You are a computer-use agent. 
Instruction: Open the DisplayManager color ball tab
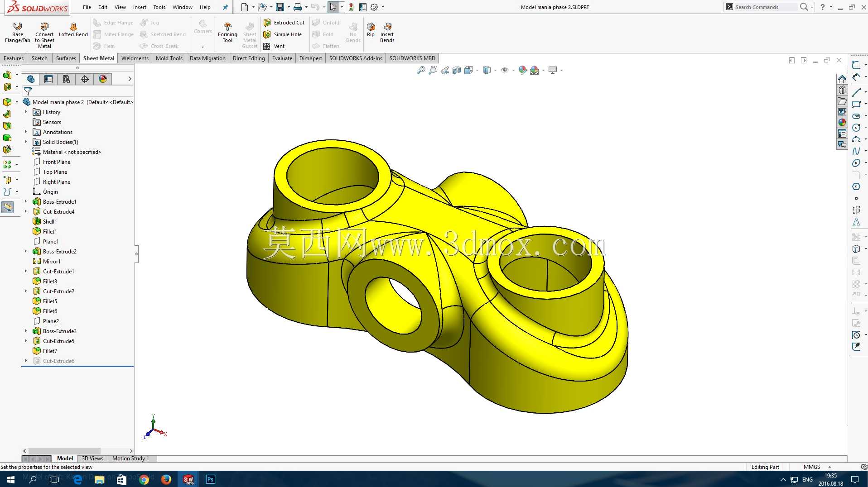click(103, 79)
